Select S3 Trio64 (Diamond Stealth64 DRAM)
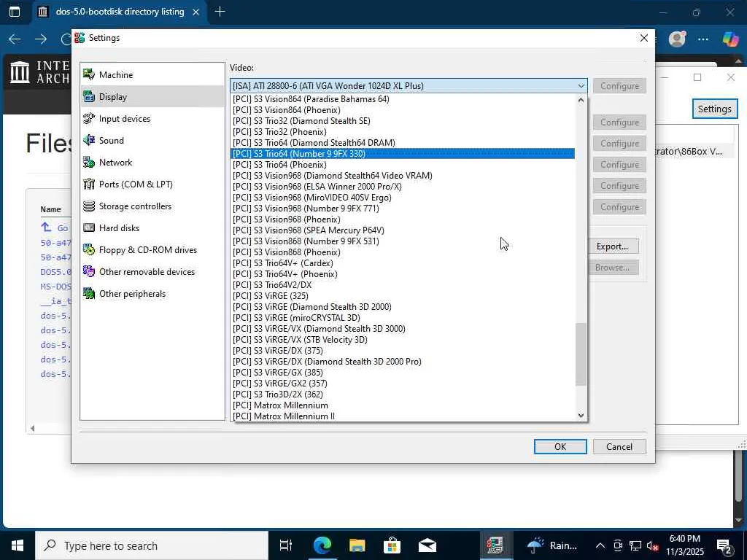 pyautogui.click(x=403, y=143)
